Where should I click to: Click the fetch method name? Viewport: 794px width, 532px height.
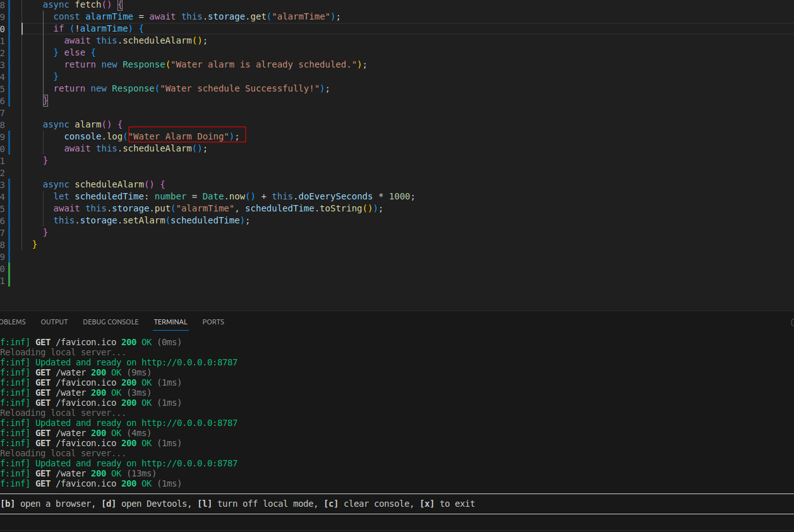[88, 4]
